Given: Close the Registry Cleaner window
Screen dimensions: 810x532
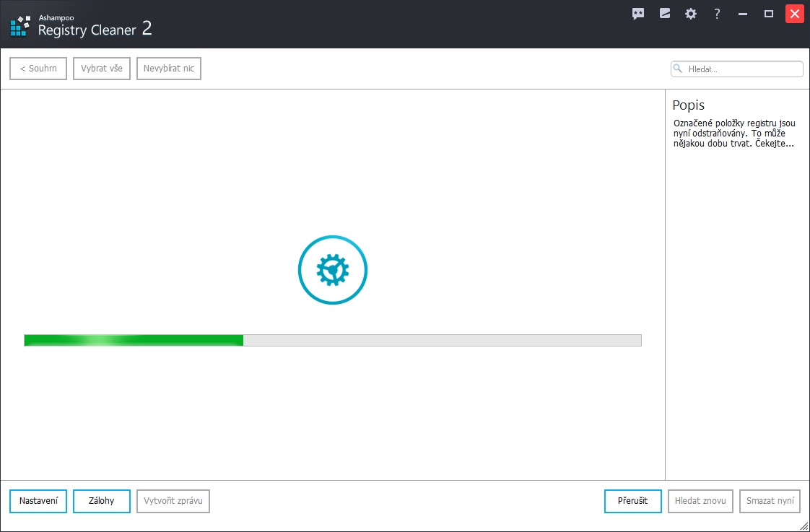Looking at the screenshot, I should tap(795, 14).
